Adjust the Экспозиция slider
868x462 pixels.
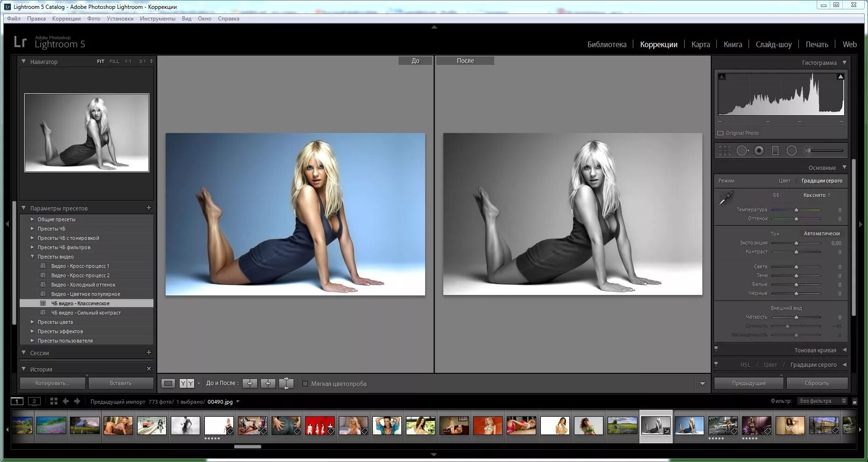pyautogui.click(x=796, y=243)
